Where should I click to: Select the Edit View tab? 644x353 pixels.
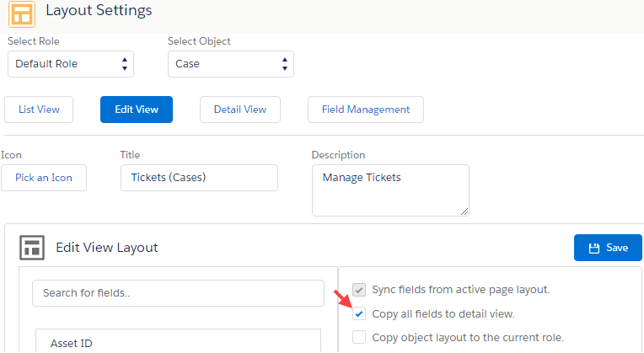137,110
